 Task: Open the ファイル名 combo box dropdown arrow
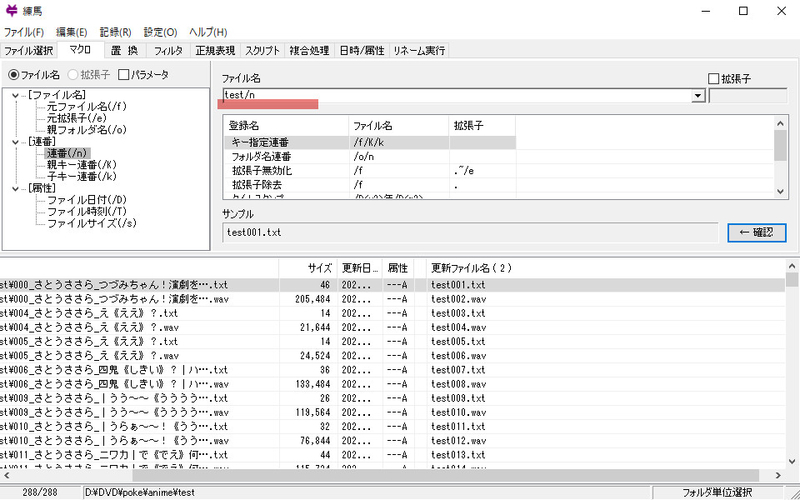(697, 96)
